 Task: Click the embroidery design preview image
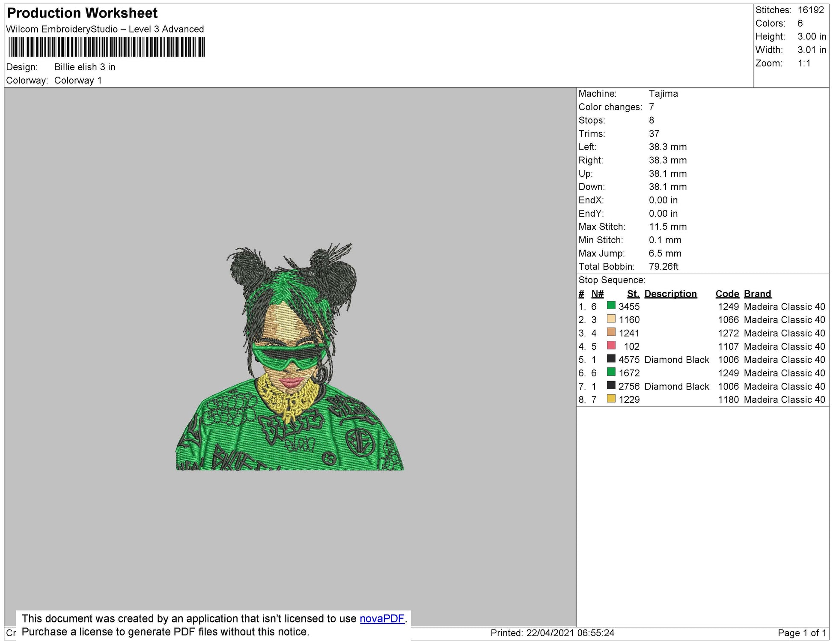tap(290, 357)
